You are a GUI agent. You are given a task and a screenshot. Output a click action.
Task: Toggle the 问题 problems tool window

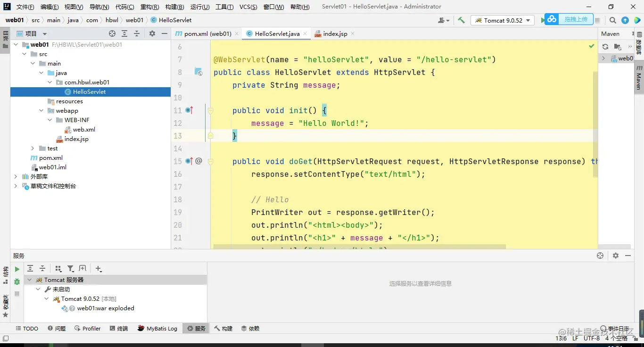(57, 329)
